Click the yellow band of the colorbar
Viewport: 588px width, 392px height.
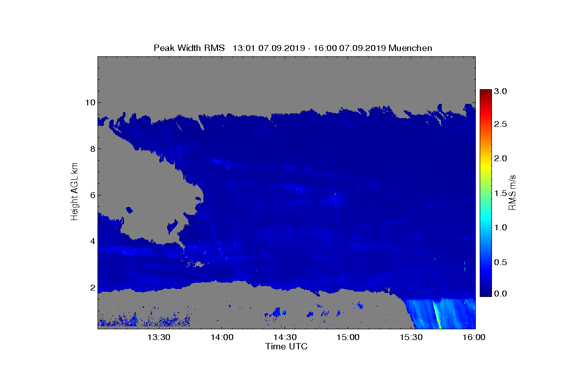486,164
